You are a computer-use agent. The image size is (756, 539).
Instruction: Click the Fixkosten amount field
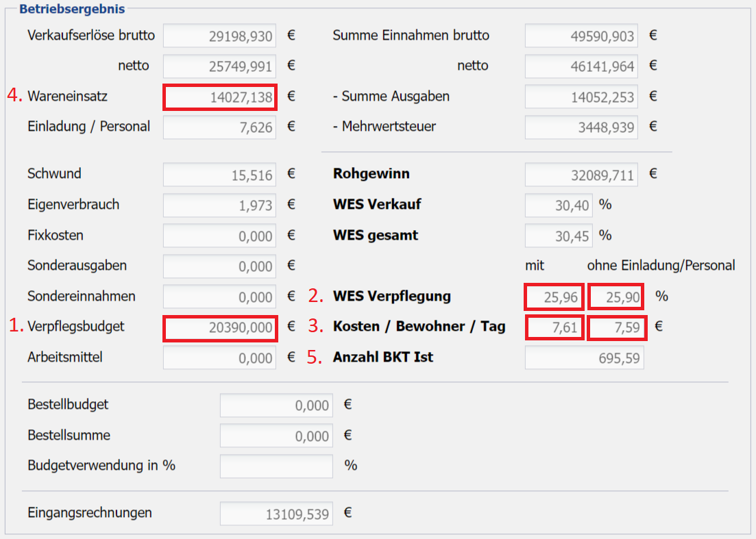(x=219, y=236)
